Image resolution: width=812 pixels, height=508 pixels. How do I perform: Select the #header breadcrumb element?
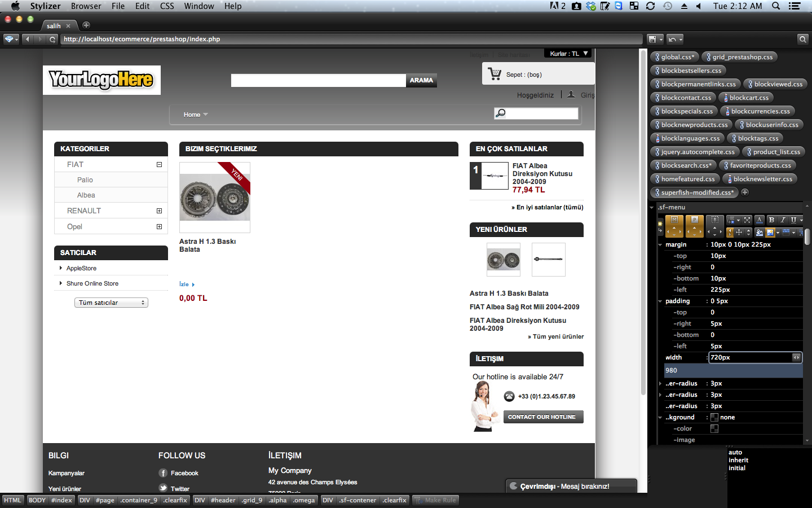[x=223, y=500]
